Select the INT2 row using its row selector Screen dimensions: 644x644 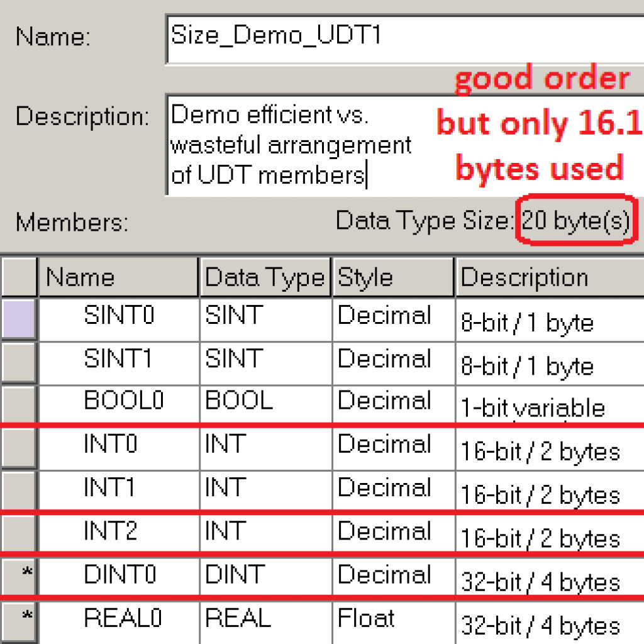click(x=19, y=533)
